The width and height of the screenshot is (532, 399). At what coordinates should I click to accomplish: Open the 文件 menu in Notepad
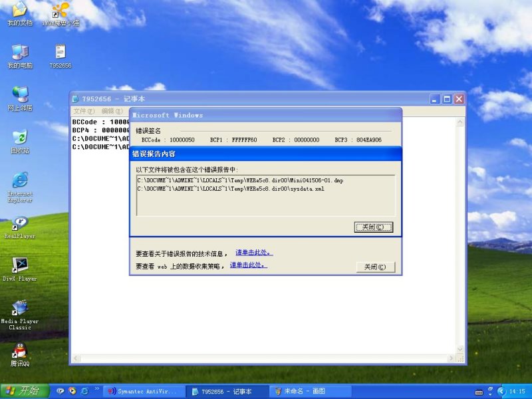point(84,111)
